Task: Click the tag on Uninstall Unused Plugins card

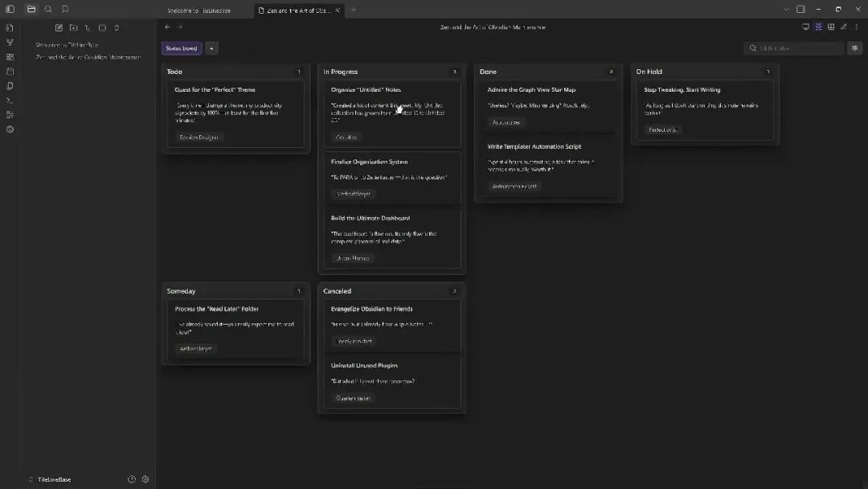Action: click(353, 398)
